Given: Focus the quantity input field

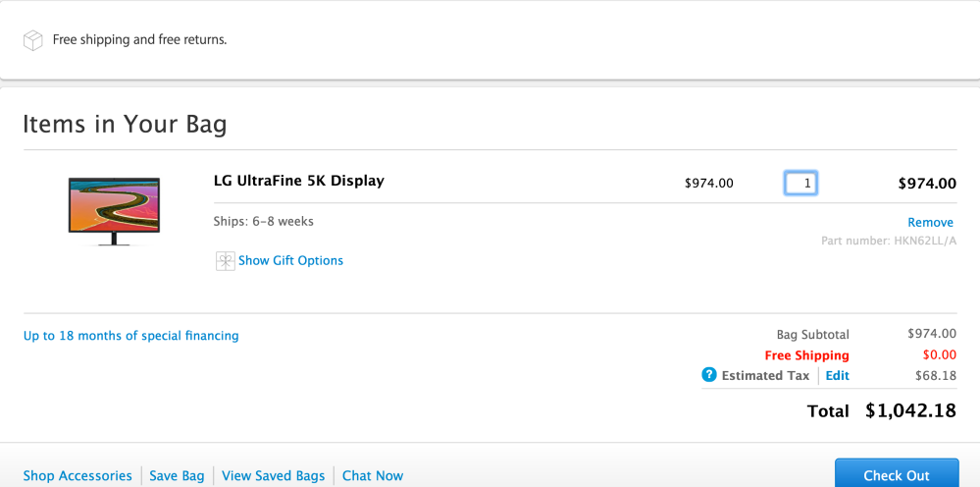Looking at the screenshot, I should tap(800, 183).
